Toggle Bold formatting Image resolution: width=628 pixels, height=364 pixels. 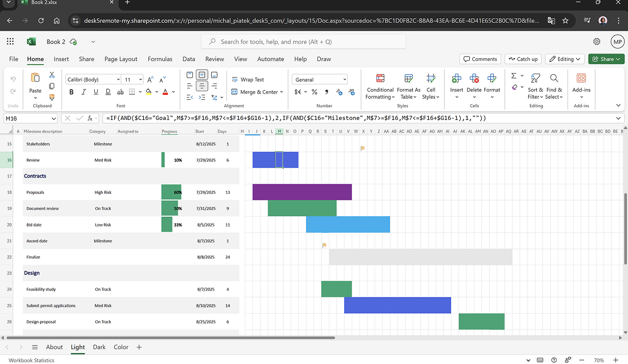71,92
